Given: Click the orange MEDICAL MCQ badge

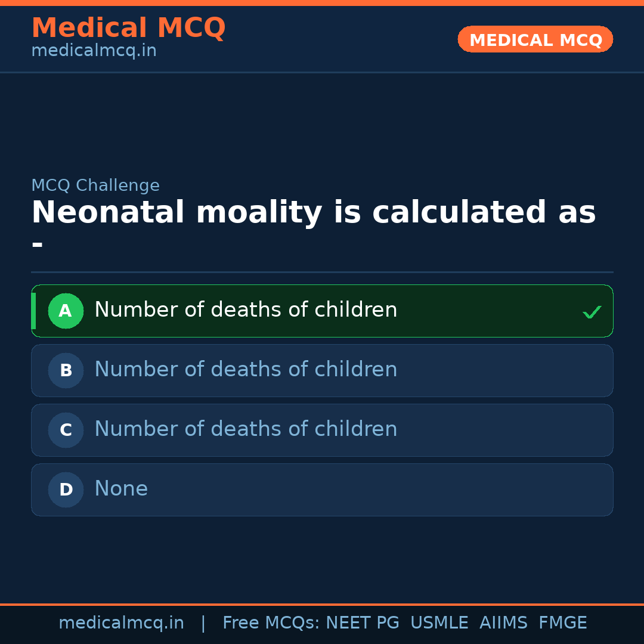Looking at the screenshot, I should (535, 39).
